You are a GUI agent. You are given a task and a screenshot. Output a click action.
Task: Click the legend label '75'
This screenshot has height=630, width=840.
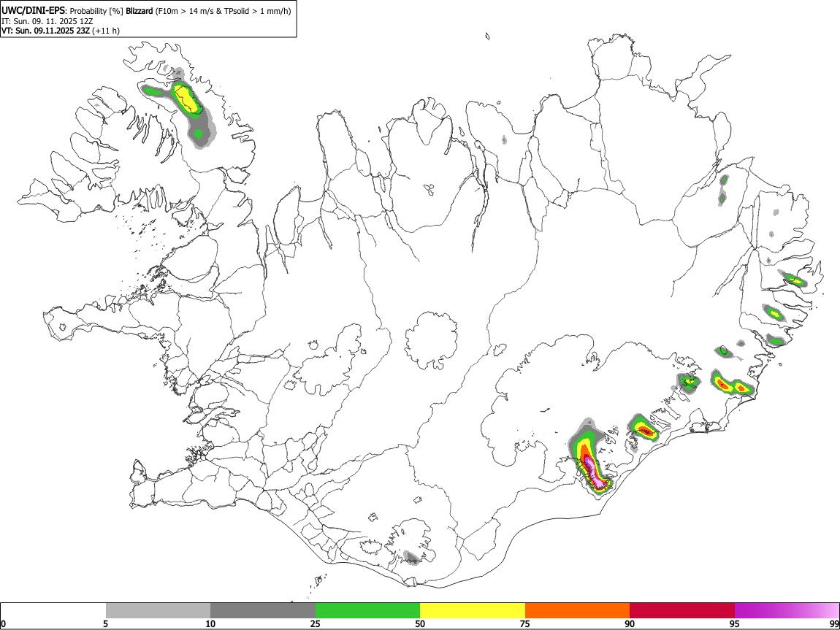point(525,623)
